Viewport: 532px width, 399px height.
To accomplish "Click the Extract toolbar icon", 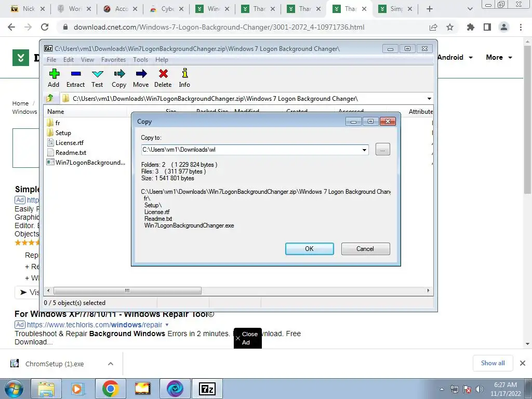I will click(x=75, y=78).
